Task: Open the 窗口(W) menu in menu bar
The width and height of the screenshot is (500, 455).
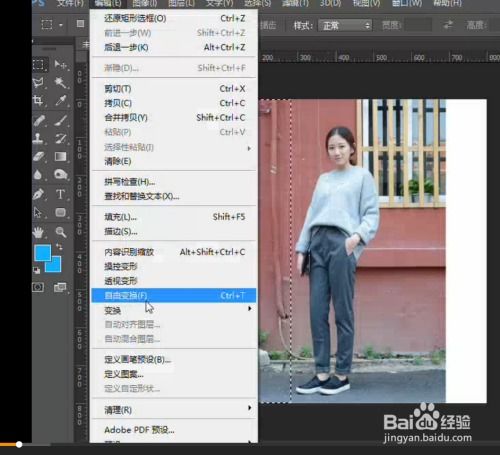Action: pyautogui.click(x=407, y=3)
